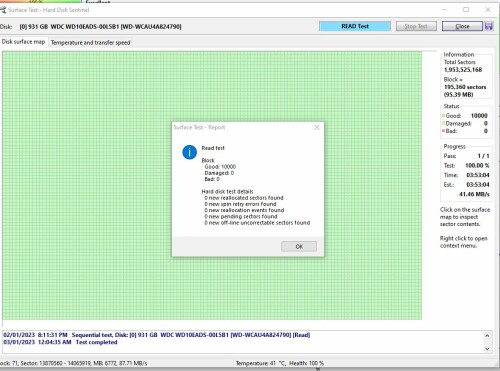Image resolution: width=500 pixels, height=371 pixels.
Task: Click the Hard Disk Sentinel app icon in the title bar
Action: click(3, 10)
